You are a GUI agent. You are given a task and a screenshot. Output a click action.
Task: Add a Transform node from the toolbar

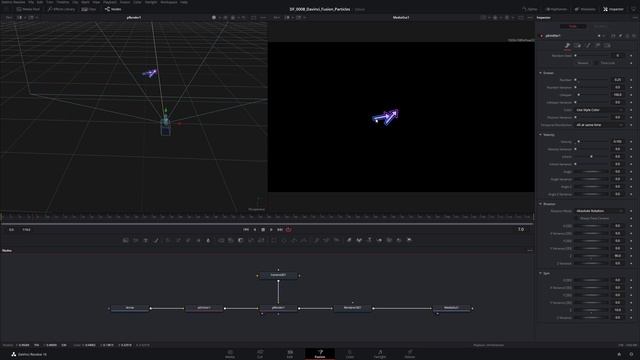tap(261, 240)
